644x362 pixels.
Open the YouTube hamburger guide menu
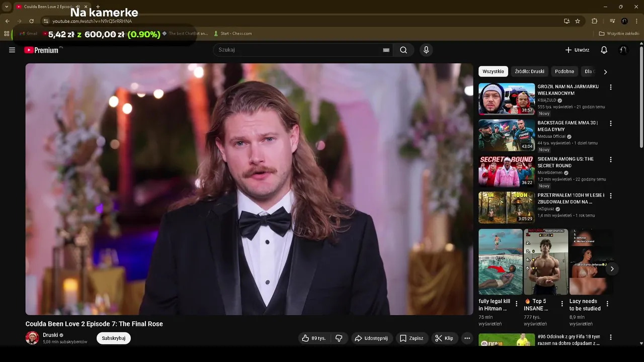pos(12,50)
